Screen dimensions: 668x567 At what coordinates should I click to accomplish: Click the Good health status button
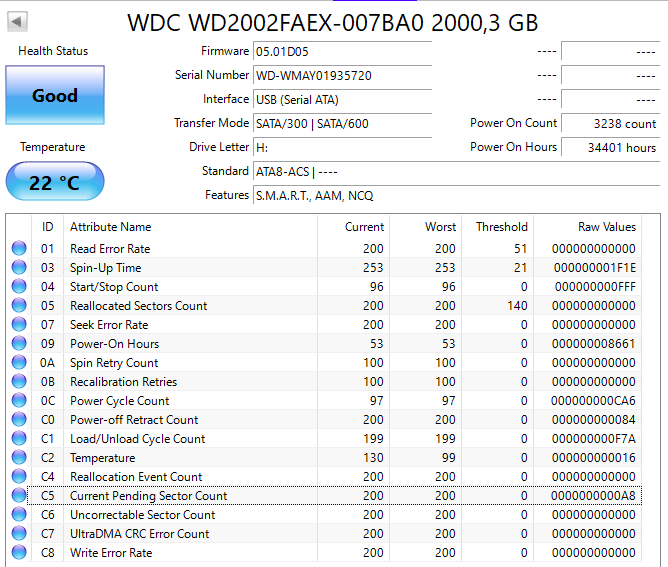pos(54,96)
